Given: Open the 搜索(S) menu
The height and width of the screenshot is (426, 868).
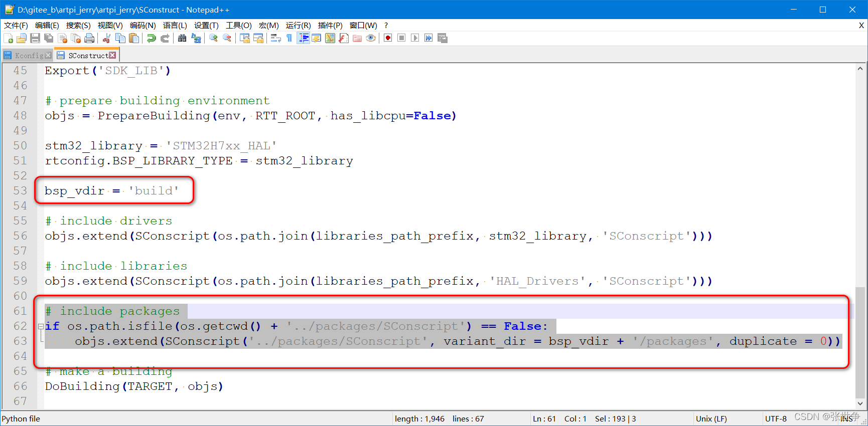Looking at the screenshot, I should pos(78,25).
